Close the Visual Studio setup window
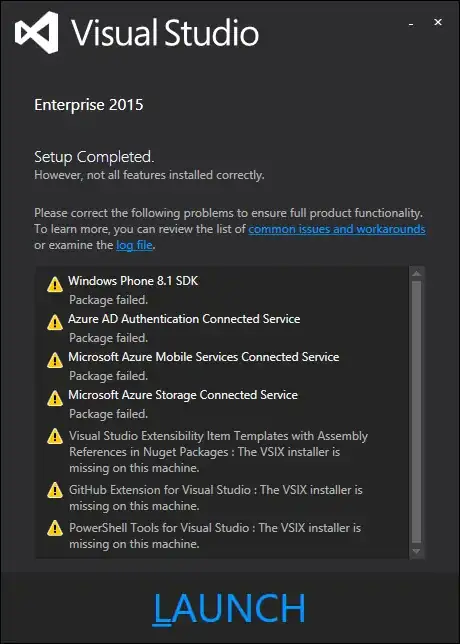This screenshot has height=644, width=460. tap(438, 23)
